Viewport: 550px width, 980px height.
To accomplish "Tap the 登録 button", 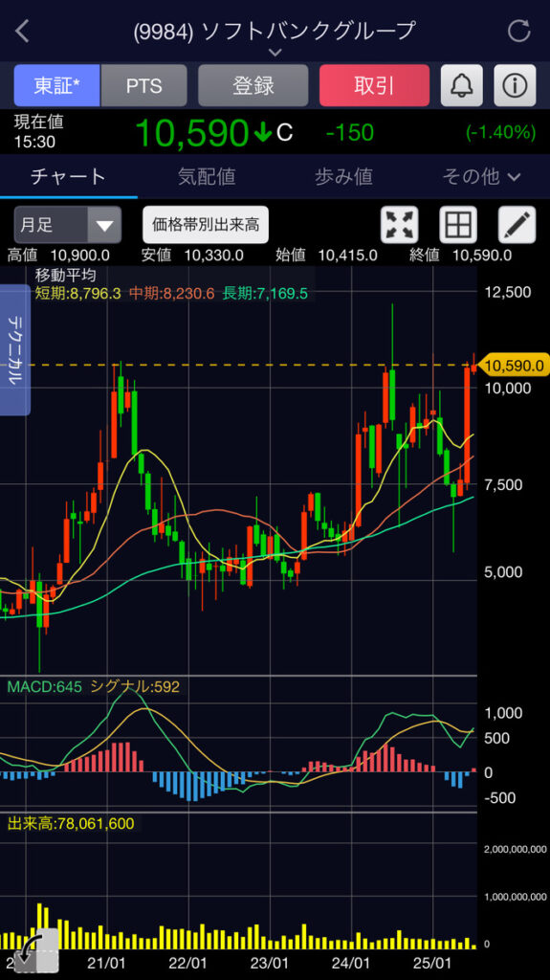I will 253,85.
